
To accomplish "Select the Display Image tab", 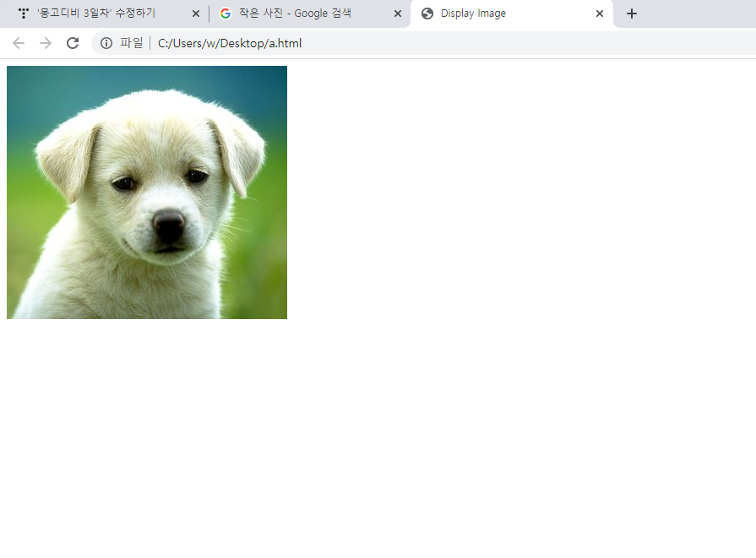I will pyautogui.click(x=512, y=14).
